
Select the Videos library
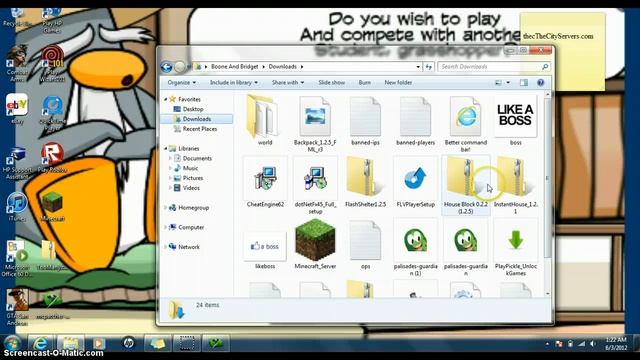[x=191, y=188]
